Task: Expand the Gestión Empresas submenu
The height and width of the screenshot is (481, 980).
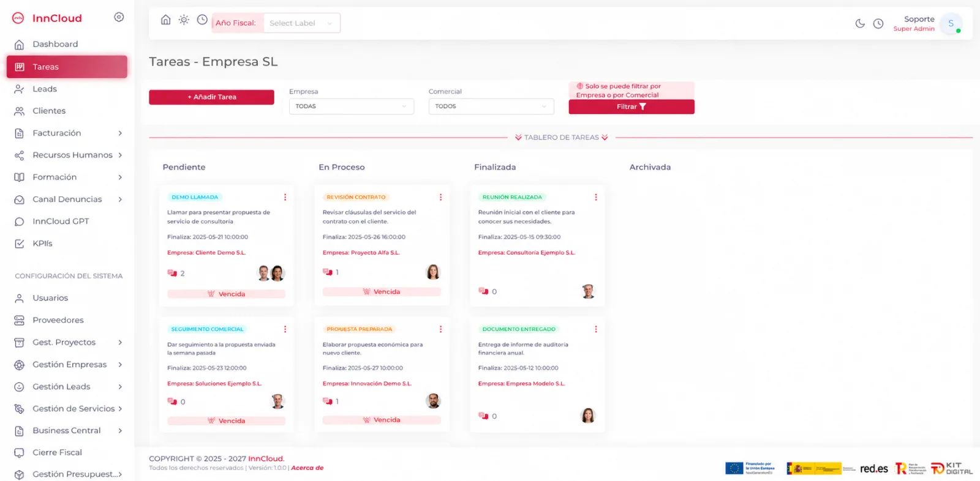Action: [x=67, y=364]
